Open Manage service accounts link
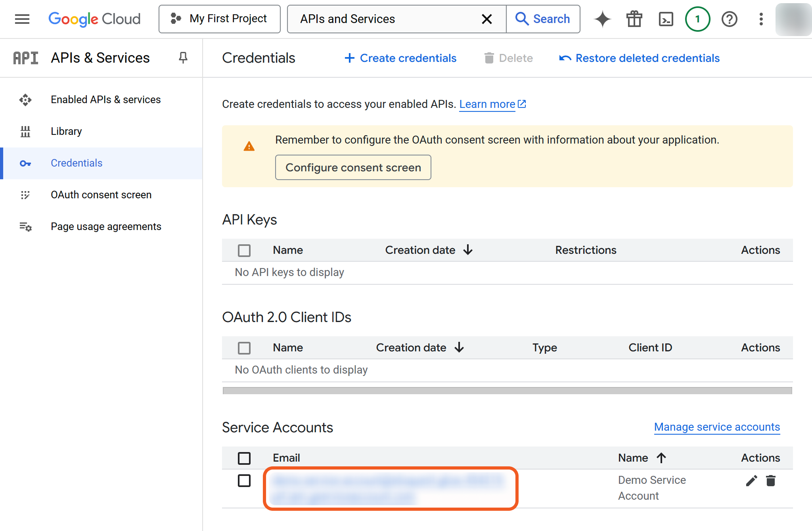Screen dimensions: 812x531 [716, 427]
